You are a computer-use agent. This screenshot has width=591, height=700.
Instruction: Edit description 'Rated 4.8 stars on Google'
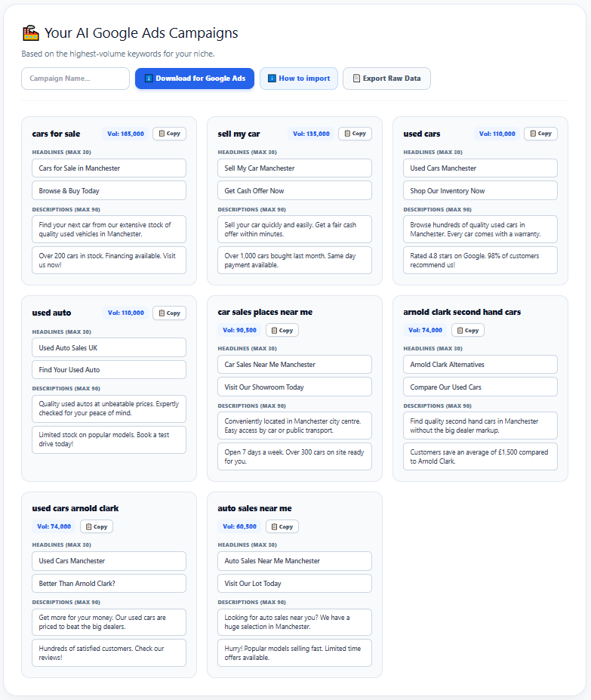pyautogui.click(x=480, y=261)
